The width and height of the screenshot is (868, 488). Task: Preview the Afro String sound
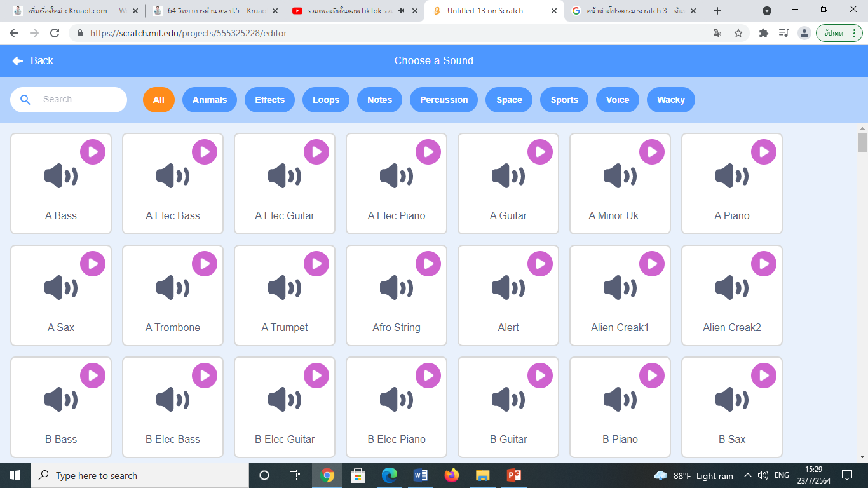click(428, 264)
